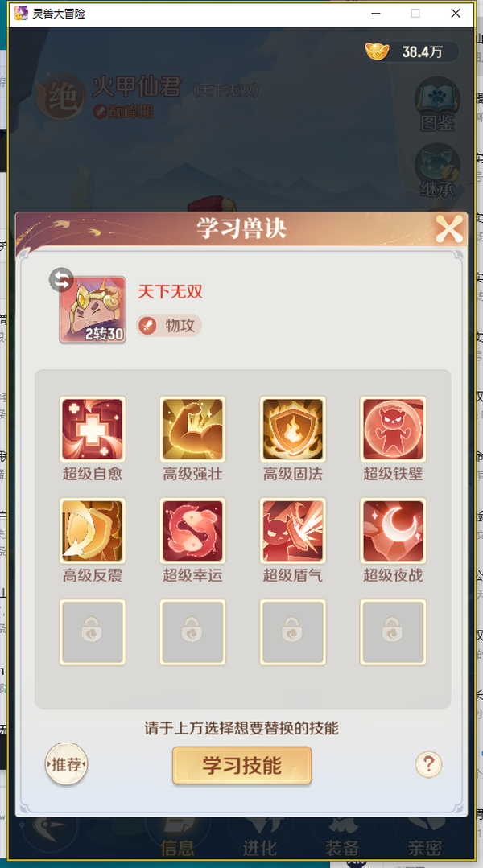The image size is (483, 868).
Task: Choose the 超级幸运 twin-fish skill
Action: point(192,530)
